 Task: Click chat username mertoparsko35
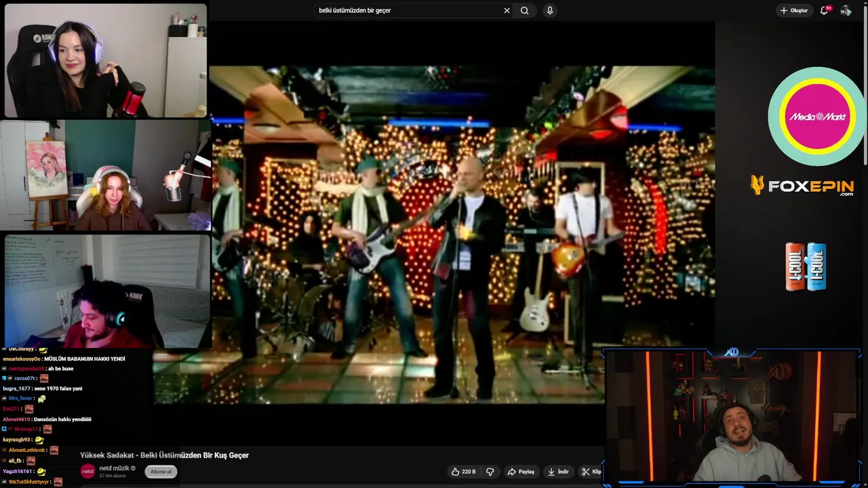[x=26, y=369]
